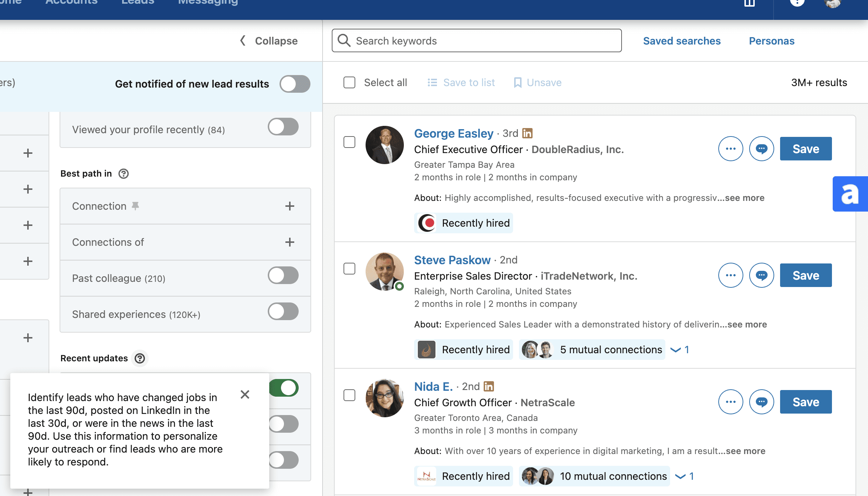The image size is (868, 496).
Task: Click Steve Paskow's profile photo
Action: (x=385, y=272)
